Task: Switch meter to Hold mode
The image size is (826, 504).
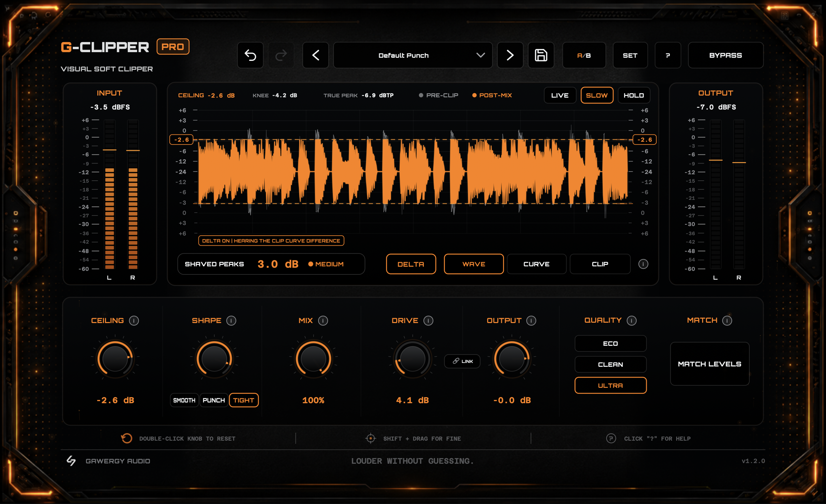Action: pyautogui.click(x=634, y=95)
